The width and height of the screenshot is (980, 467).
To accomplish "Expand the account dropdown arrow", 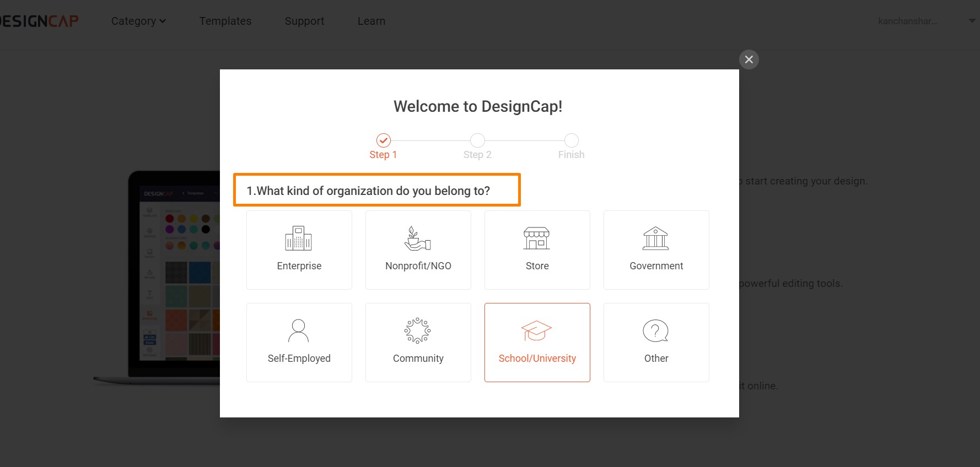I will tap(972, 21).
